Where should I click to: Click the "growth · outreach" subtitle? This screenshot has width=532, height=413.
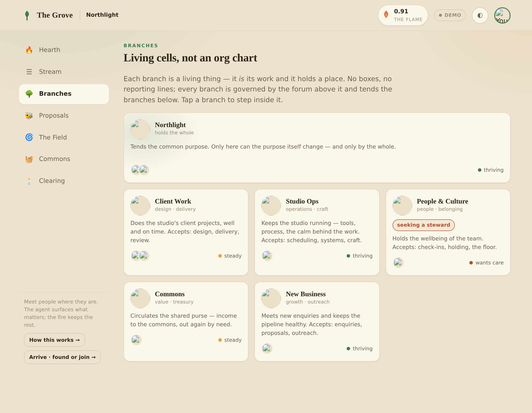click(308, 302)
